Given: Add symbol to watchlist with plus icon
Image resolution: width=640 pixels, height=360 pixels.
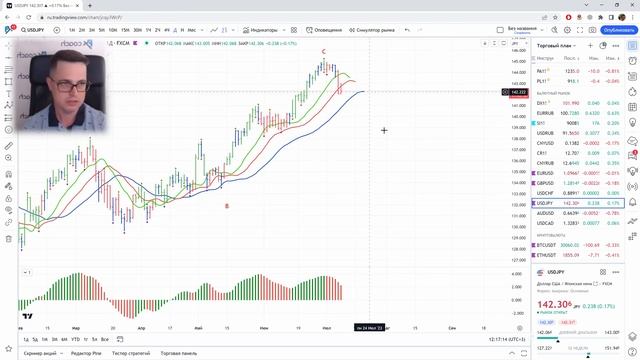Looking at the screenshot, I should (590, 46).
